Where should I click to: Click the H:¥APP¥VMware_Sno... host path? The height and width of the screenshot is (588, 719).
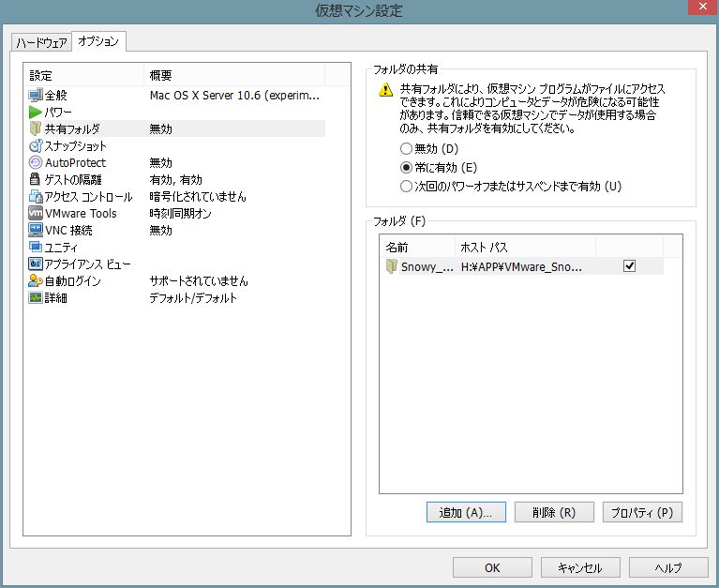click(x=521, y=266)
